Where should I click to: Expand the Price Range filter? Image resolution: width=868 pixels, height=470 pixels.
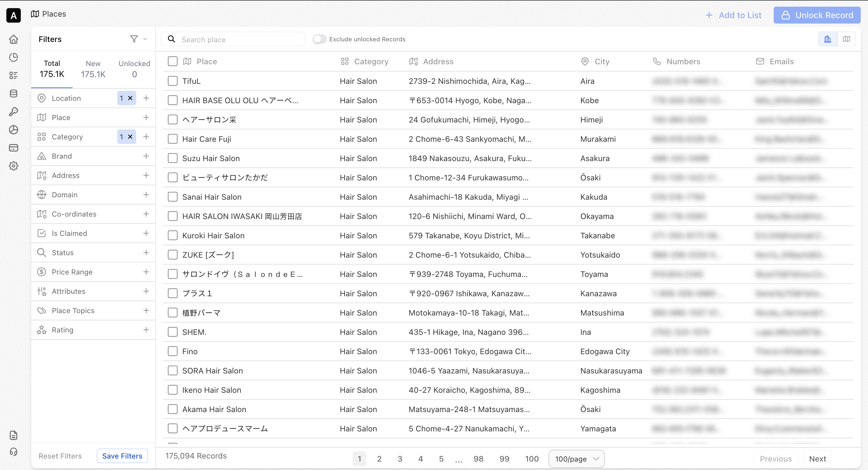[x=146, y=272]
